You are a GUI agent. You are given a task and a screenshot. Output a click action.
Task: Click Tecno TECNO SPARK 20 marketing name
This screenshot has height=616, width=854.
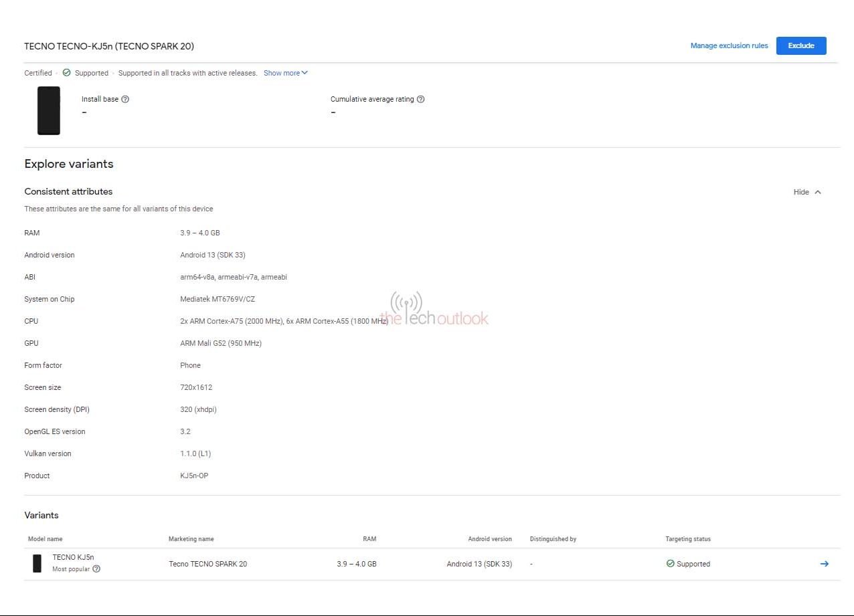[x=207, y=564]
